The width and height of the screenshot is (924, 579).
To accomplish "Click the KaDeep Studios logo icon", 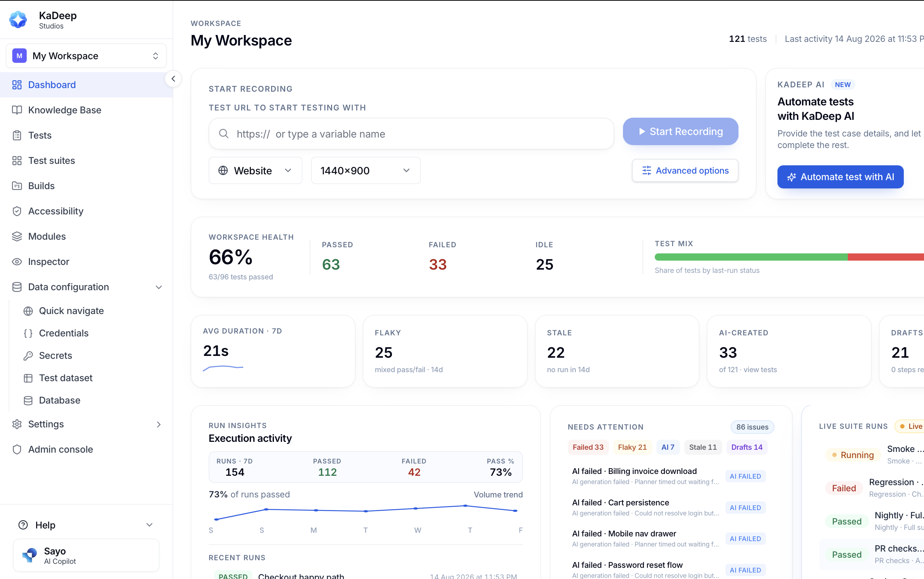I will pyautogui.click(x=18, y=19).
